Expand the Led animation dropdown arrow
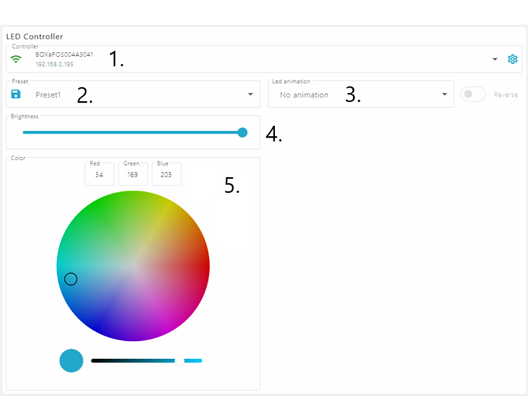This screenshot has width=528, height=420. tap(444, 94)
